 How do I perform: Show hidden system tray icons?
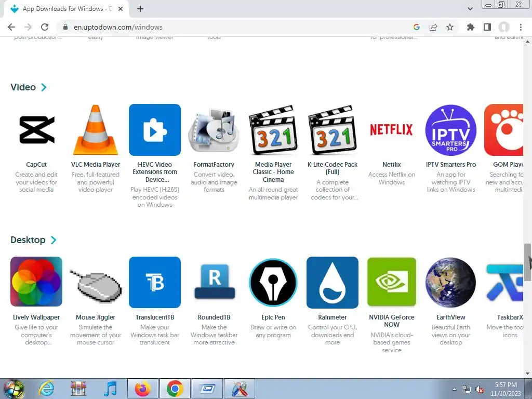(454, 389)
